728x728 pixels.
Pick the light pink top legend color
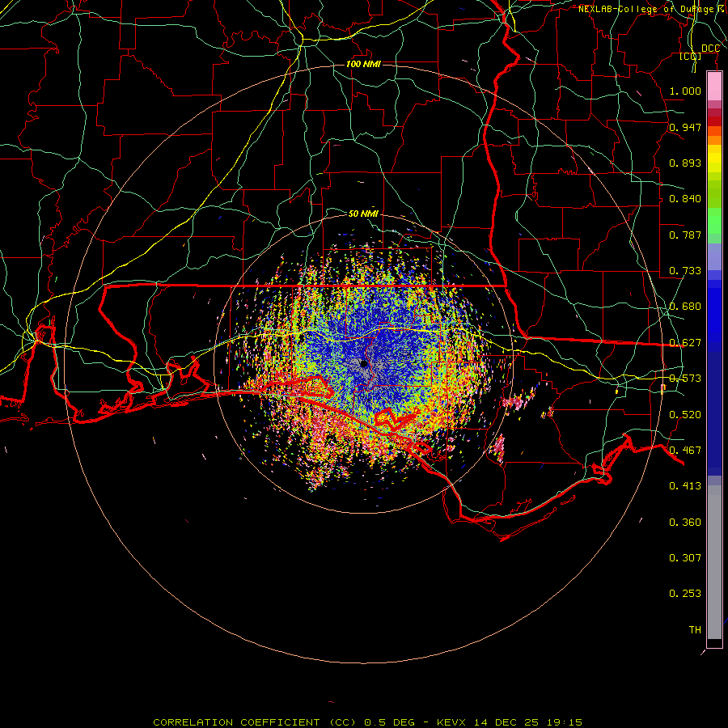click(714, 87)
